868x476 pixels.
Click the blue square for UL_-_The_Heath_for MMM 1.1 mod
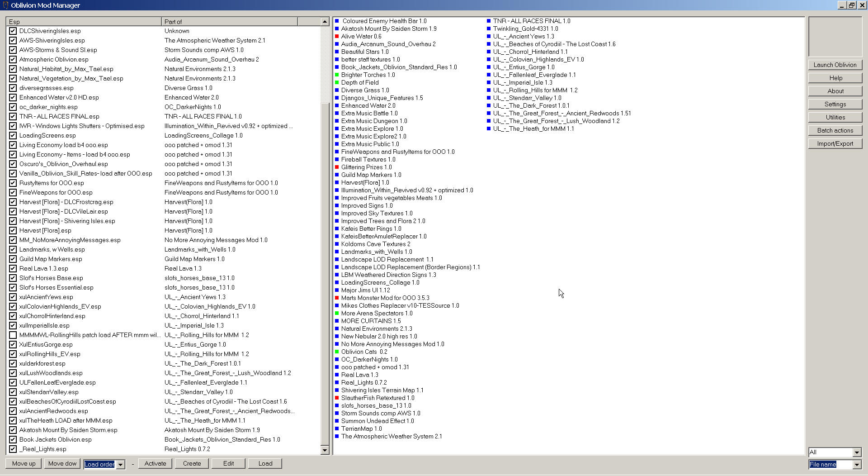pos(489,129)
